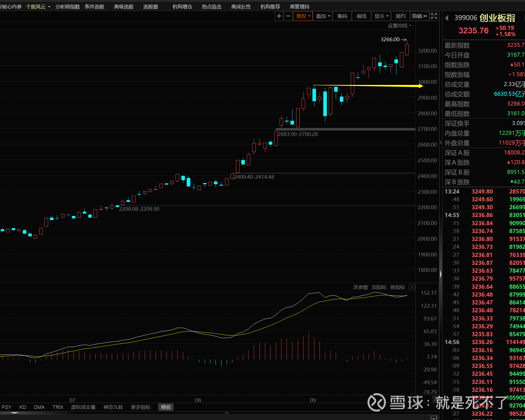Viewport: 525px width, 420px height.
Task: Open the 设置均线 moving average dropdown
Action: tap(399, 26)
